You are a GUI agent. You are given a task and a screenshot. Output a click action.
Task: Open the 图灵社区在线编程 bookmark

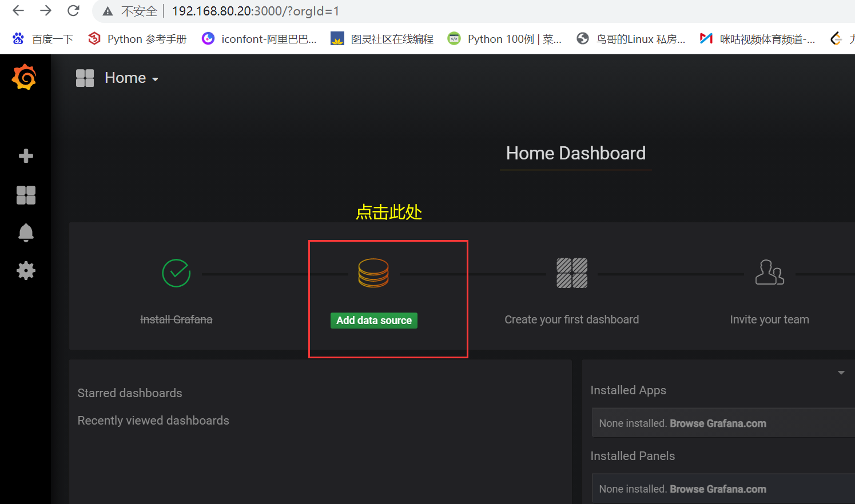click(x=382, y=39)
